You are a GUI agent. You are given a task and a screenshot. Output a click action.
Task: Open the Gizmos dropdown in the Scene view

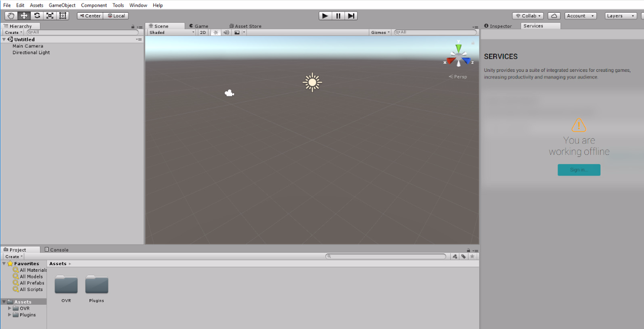tap(379, 32)
